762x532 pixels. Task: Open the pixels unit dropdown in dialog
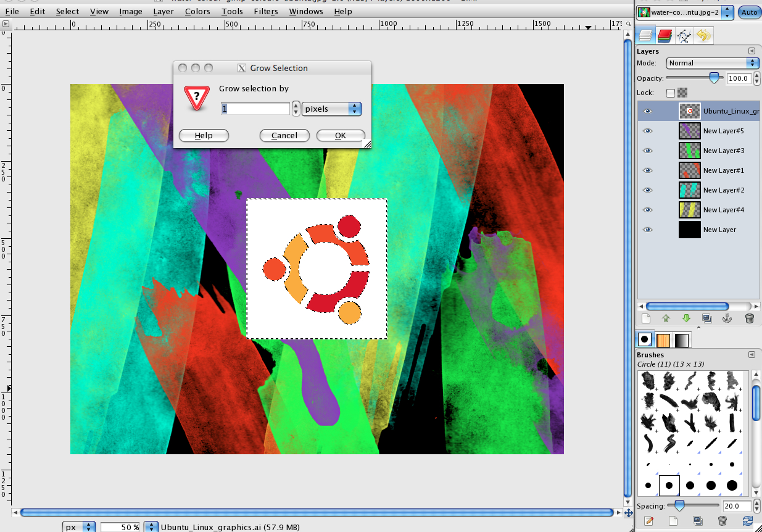coord(332,109)
